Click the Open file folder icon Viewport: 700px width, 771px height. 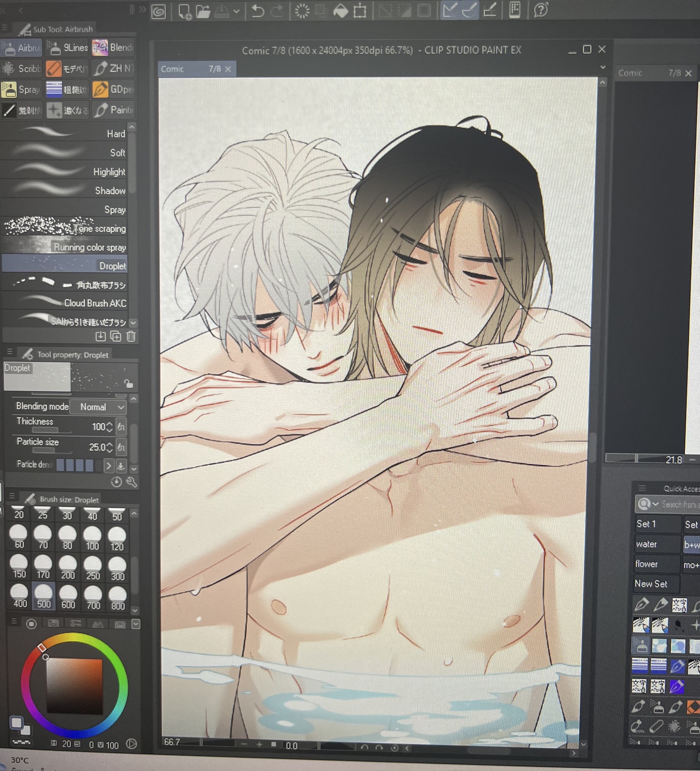(x=203, y=11)
